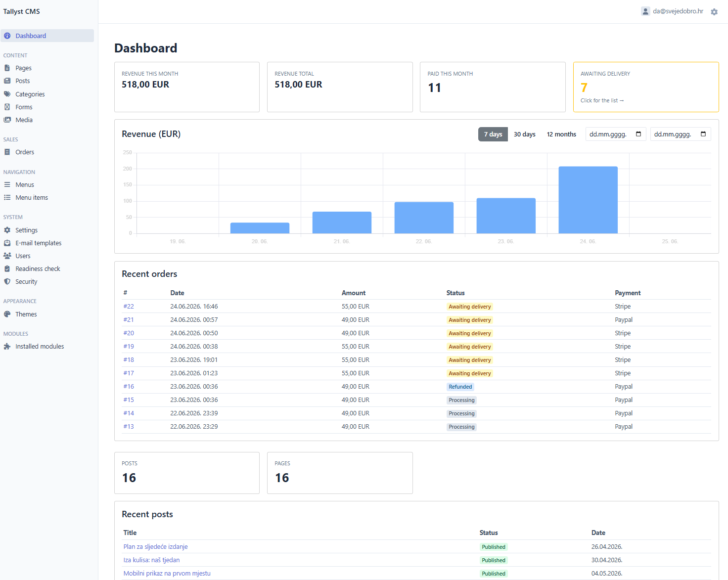Click the 22. 06. revenue bar

coord(424,218)
